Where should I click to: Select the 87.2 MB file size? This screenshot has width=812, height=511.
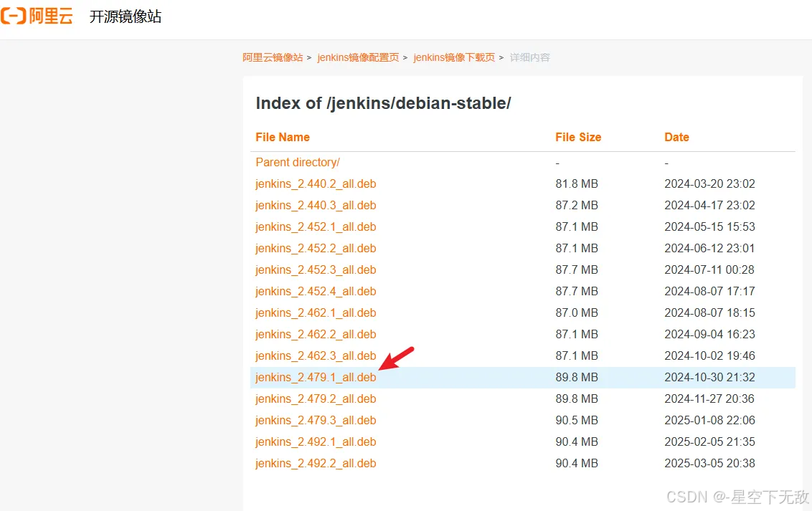coord(577,205)
